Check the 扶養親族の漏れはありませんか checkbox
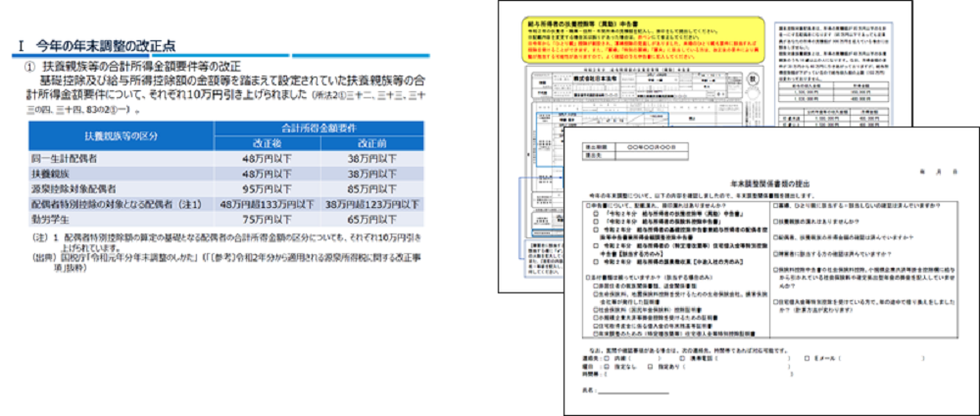This screenshot has width=980, height=416. point(775,222)
